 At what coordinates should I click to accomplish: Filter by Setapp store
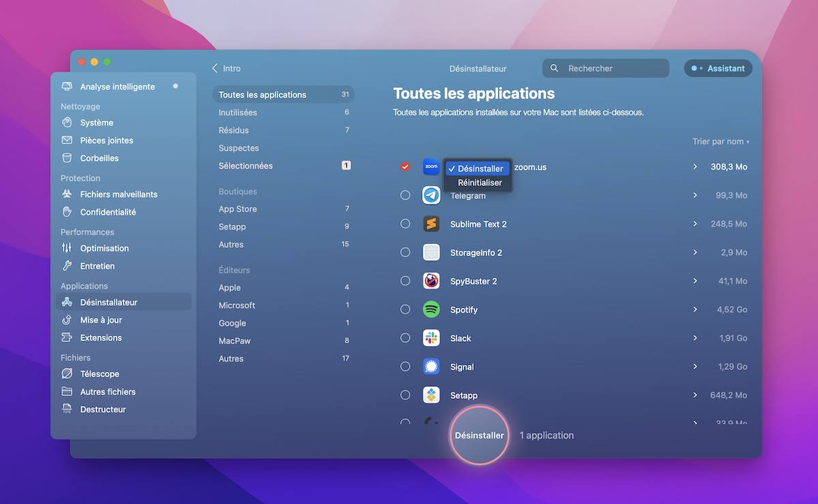click(283, 227)
